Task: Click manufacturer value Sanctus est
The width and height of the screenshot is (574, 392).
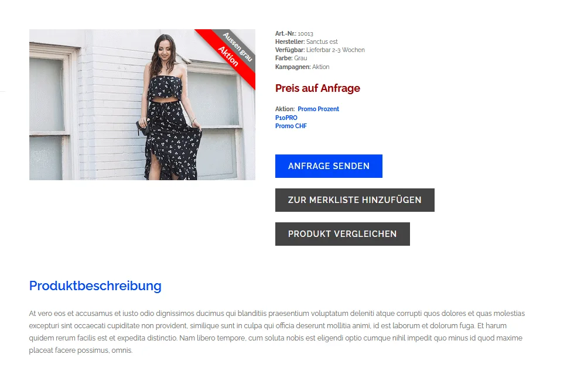Action: 322,42
